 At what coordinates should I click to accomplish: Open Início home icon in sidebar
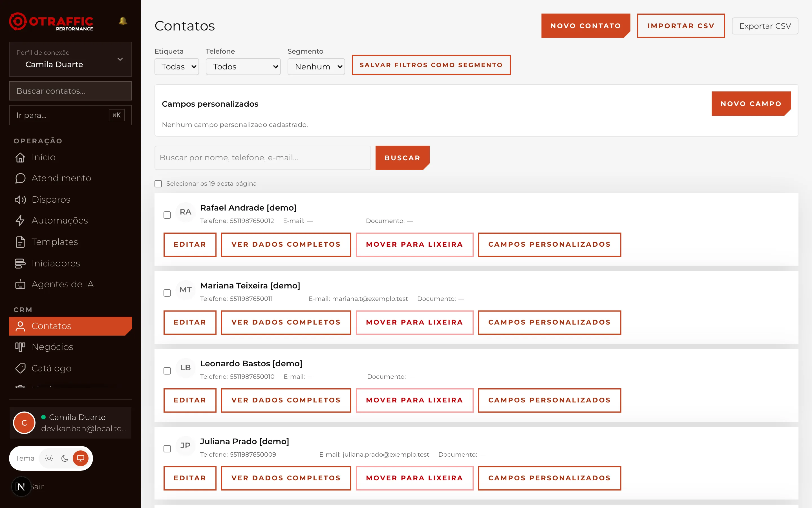pyautogui.click(x=20, y=157)
